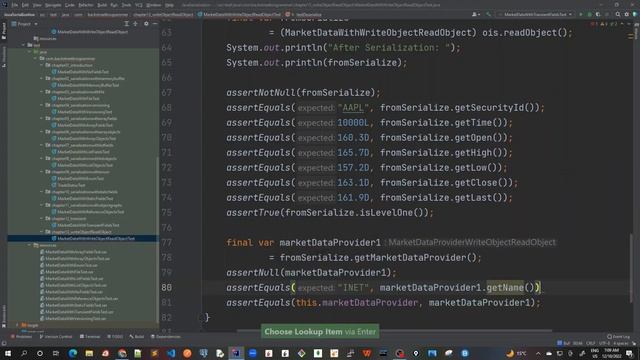Hide the Project tool window

[155, 24]
